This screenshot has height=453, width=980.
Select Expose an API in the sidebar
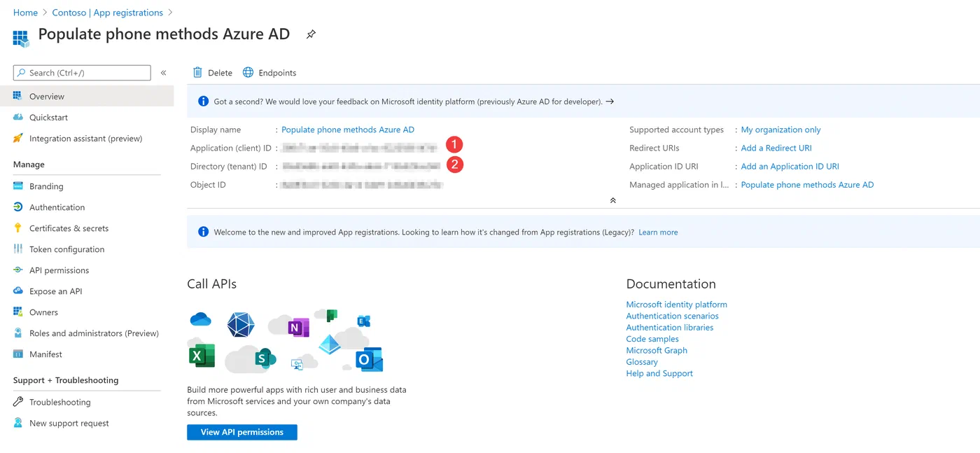87,291
